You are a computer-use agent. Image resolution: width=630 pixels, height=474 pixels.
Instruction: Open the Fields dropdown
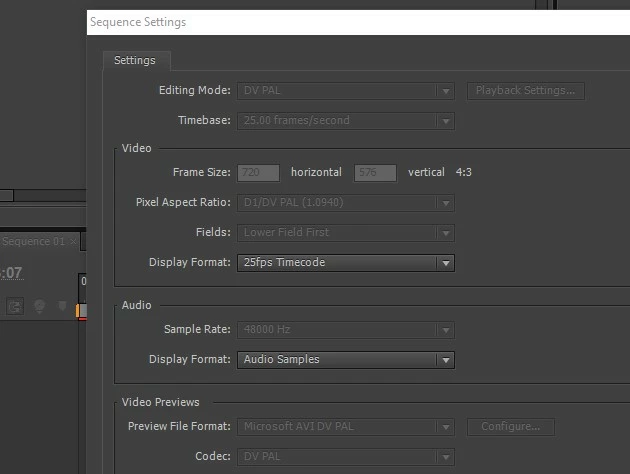346,233
